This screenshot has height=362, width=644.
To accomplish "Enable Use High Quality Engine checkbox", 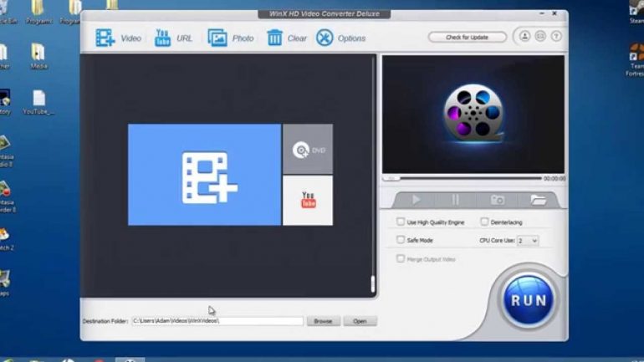I will click(x=401, y=222).
